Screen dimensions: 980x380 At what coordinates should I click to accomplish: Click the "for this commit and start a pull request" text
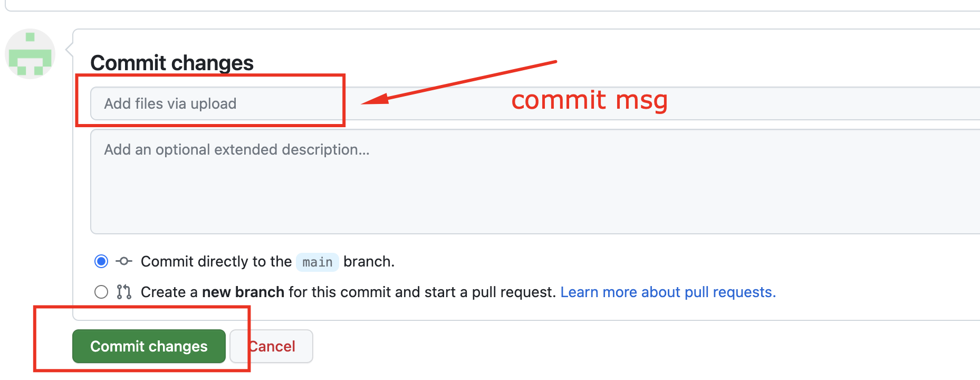coord(422,292)
